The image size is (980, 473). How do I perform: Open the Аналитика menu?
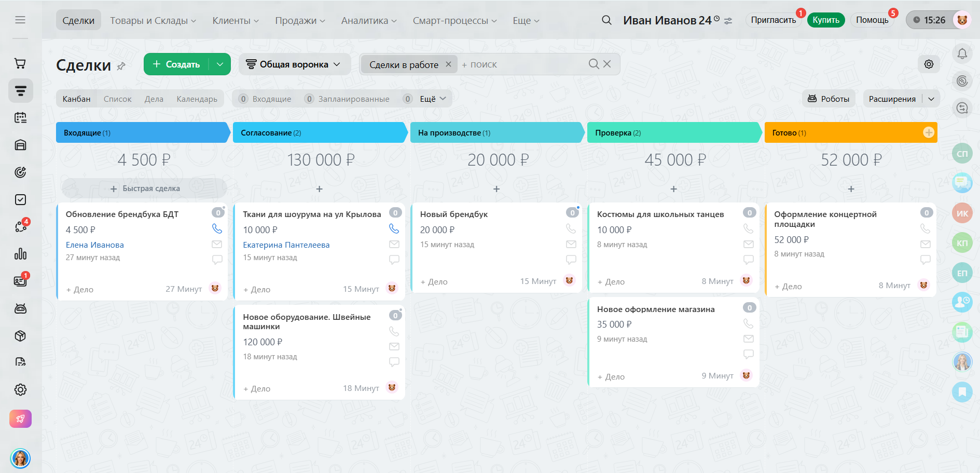(x=368, y=21)
